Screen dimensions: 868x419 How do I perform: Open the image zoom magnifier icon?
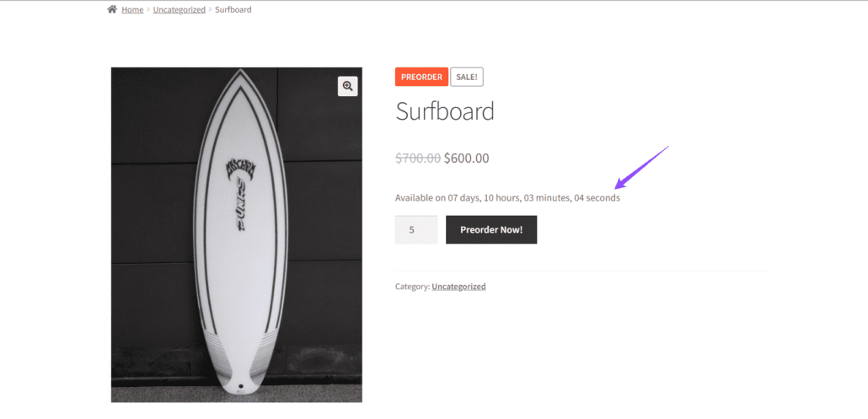click(x=348, y=86)
